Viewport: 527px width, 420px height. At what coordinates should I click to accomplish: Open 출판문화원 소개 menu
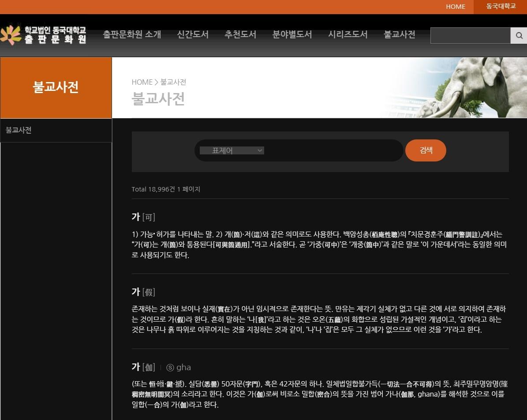(x=132, y=34)
